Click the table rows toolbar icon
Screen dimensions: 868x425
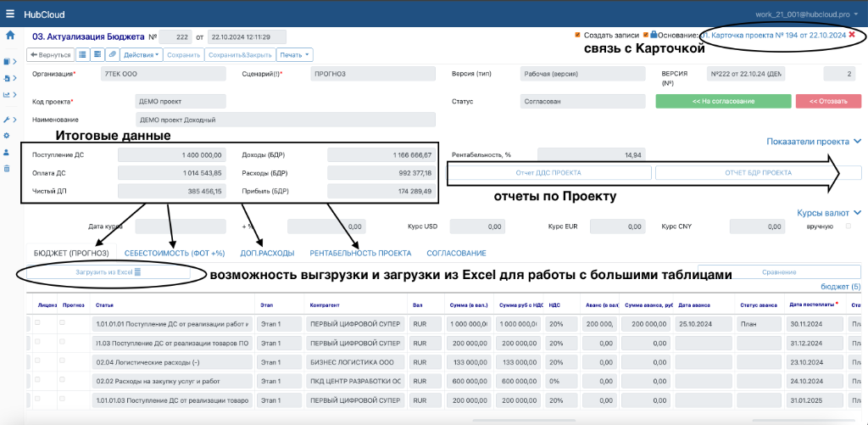click(x=97, y=55)
